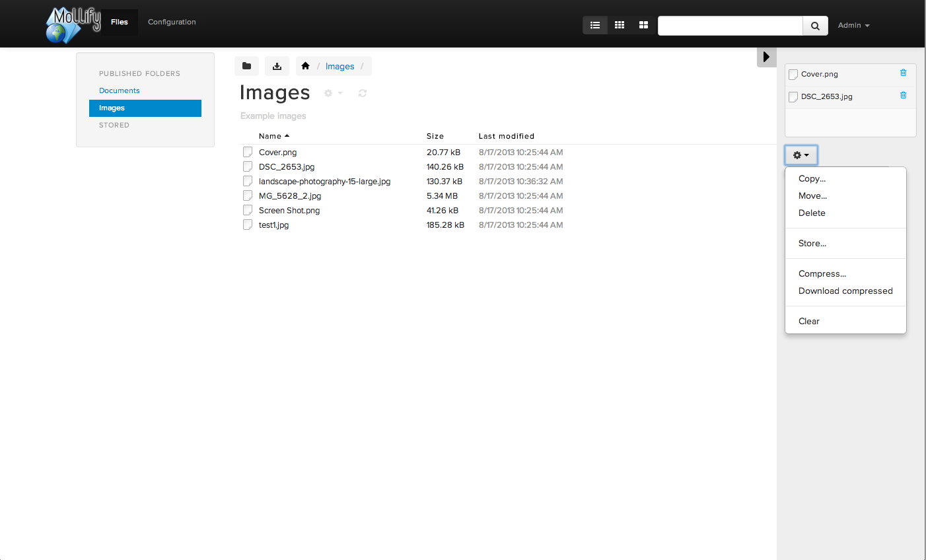926x560 pixels.
Task: Click the Images page heading
Action: pyautogui.click(x=275, y=92)
